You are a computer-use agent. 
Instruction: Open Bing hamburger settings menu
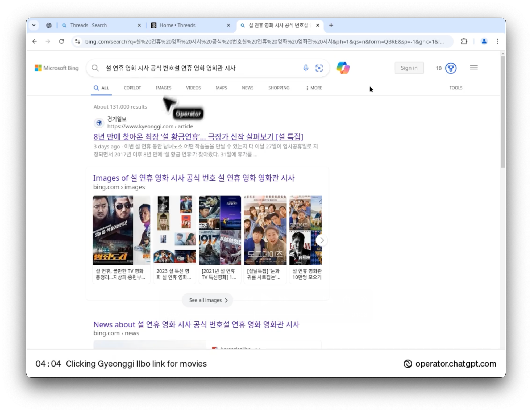point(473,68)
